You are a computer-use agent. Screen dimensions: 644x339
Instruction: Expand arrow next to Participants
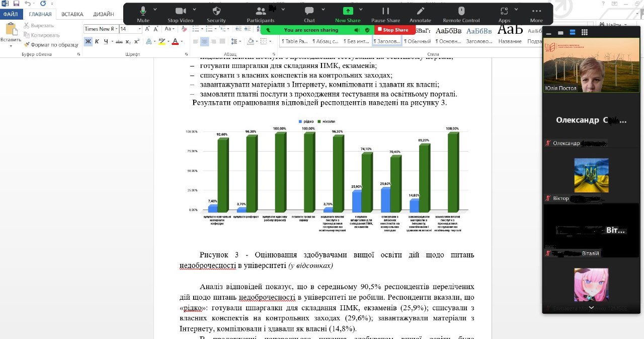(284, 10)
